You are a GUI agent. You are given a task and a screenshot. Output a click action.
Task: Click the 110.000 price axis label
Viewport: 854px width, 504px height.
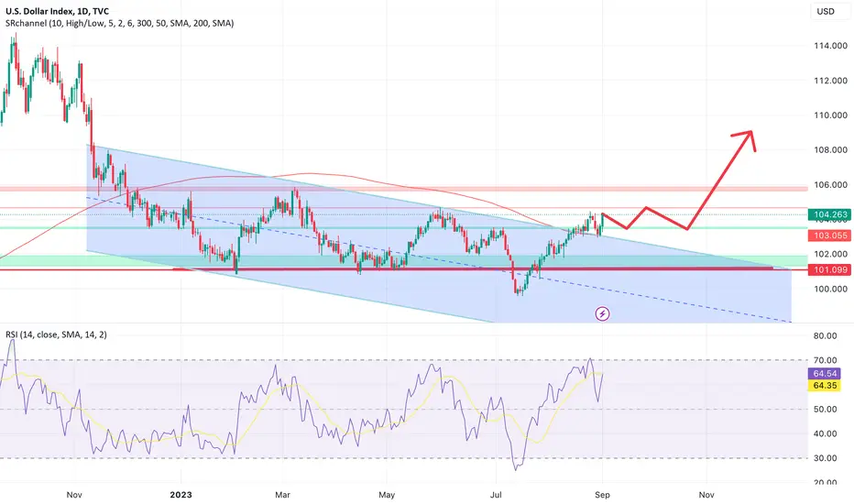[830, 115]
